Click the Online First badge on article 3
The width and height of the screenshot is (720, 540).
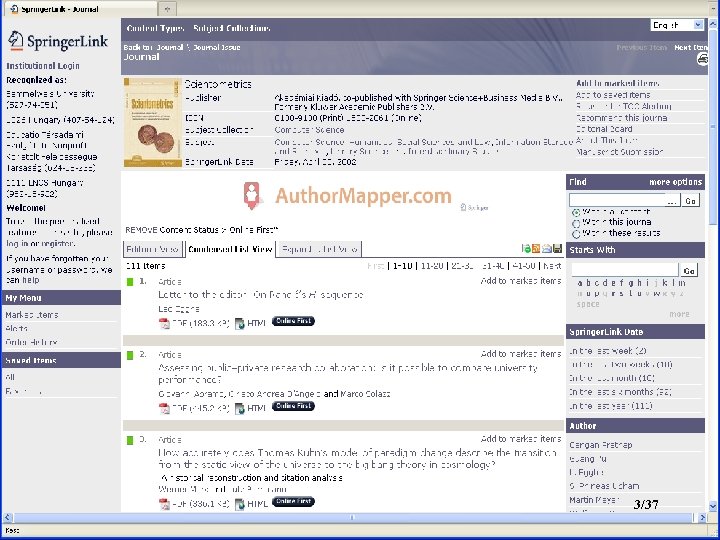293,501
